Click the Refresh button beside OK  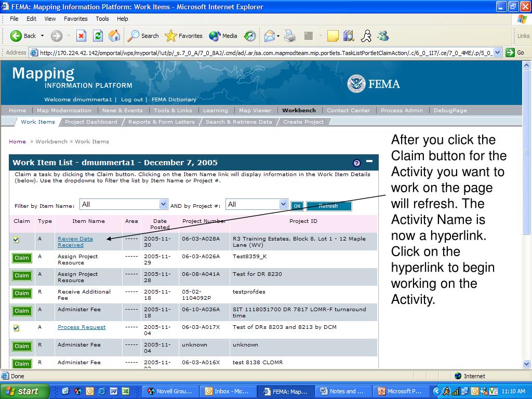click(328, 206)
